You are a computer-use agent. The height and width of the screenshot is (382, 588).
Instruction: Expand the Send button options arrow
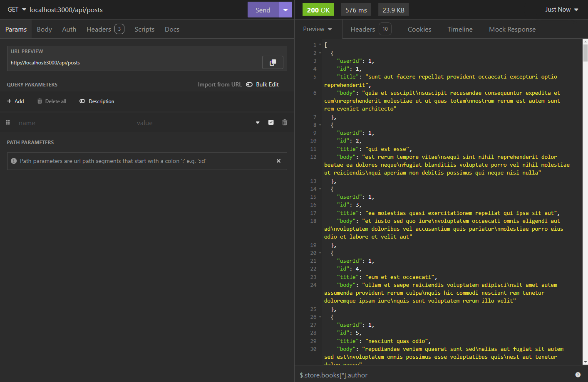pos(285,10)
